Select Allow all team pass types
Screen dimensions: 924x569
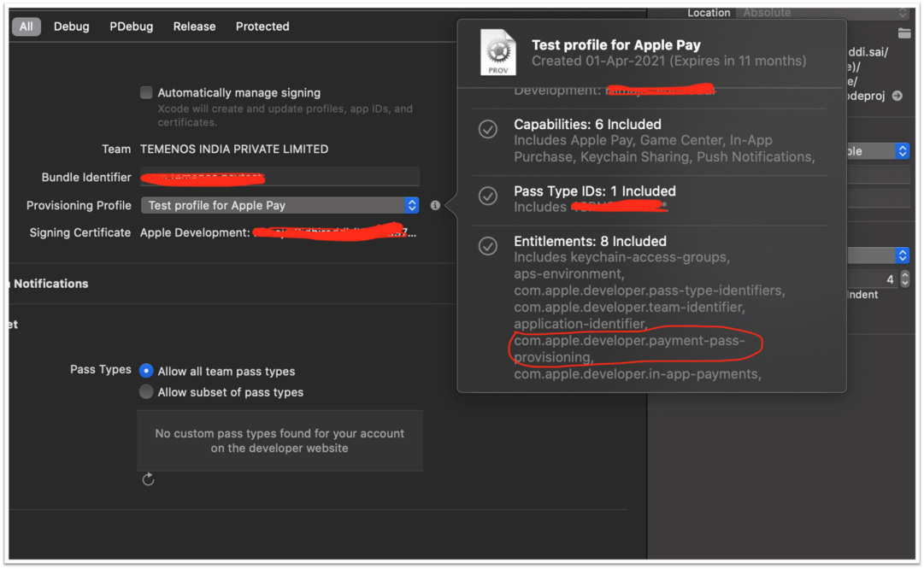pyautogui.click(x=146, y=371)
